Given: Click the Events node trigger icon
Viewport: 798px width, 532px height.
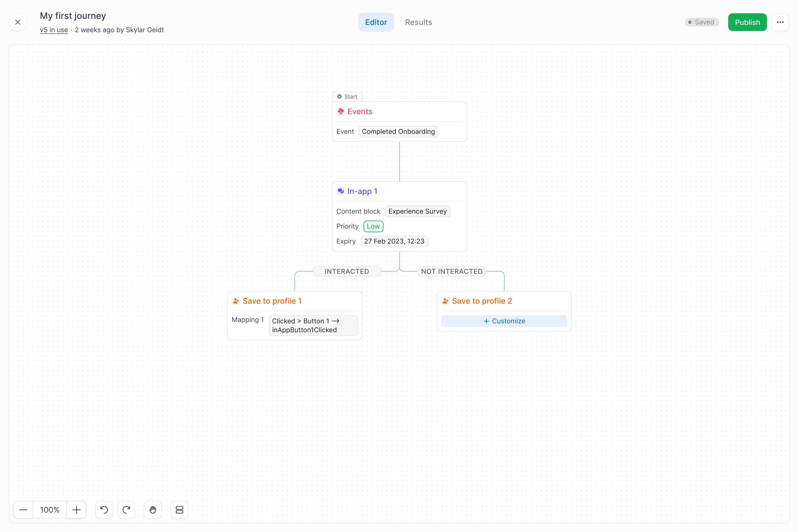Looking at the screenshot, I should 341,112.
